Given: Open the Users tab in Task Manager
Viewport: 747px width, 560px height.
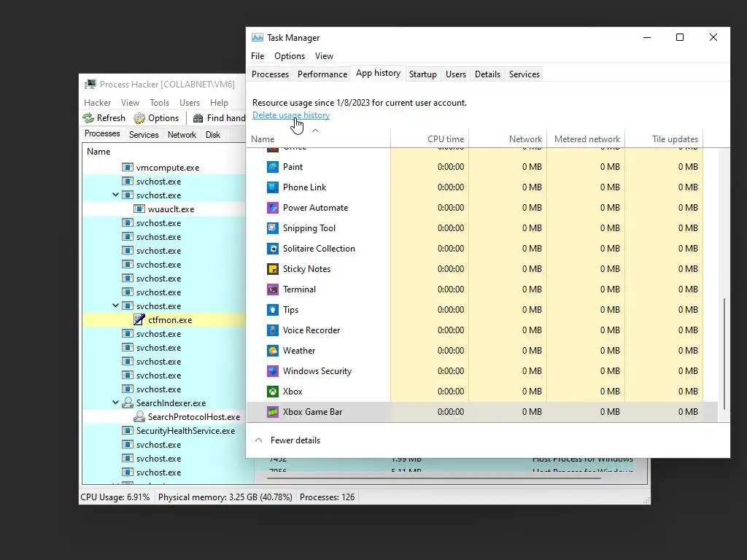Looking at the screenshot, I should [455, 74].
